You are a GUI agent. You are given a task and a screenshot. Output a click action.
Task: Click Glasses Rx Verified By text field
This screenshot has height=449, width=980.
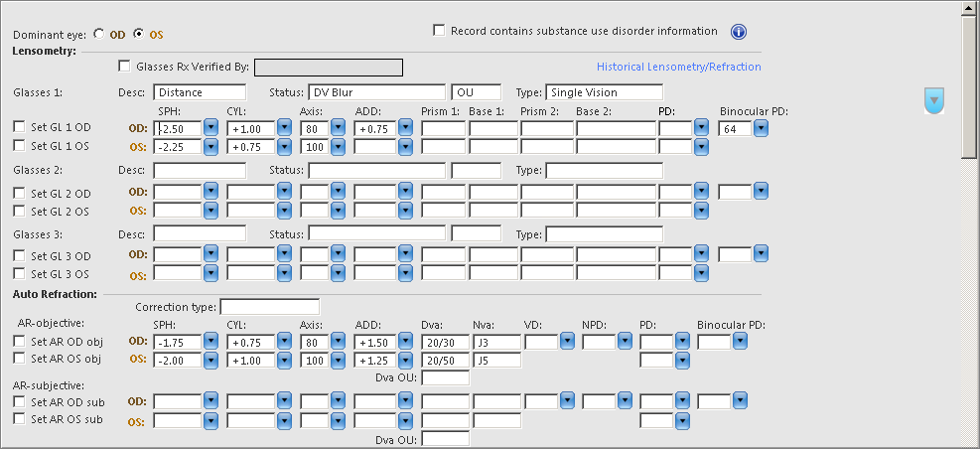coord(329,67)
